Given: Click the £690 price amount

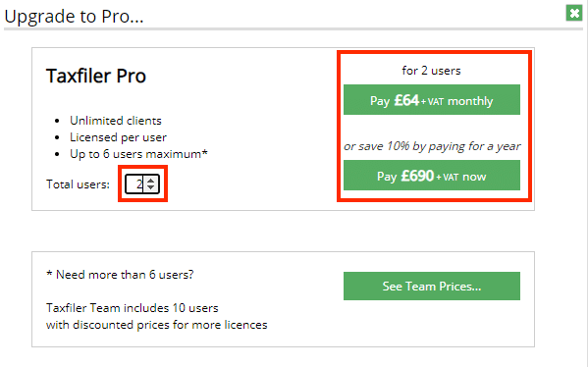Looking at the screenshot, I should coord(417,176).
